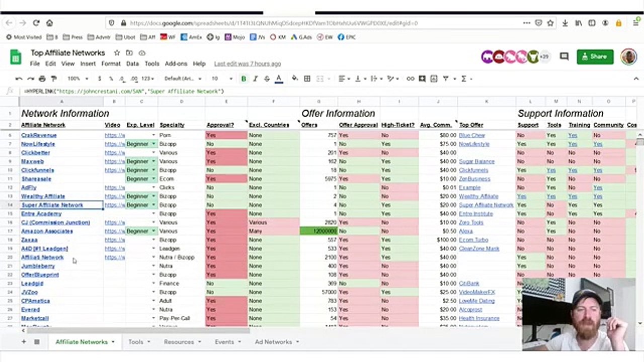Reload the page in the browser

tap(36, 23)
